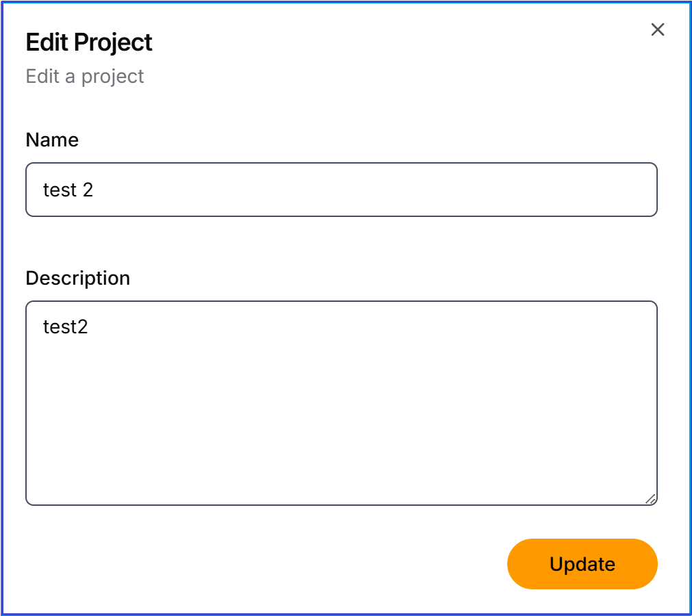
Task: Click the "Edit Project" dialog heading
Action: [x=89, y=42]
